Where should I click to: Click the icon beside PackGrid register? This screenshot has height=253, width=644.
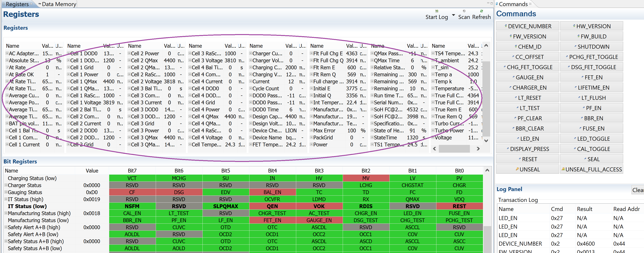tap(311, 137)
